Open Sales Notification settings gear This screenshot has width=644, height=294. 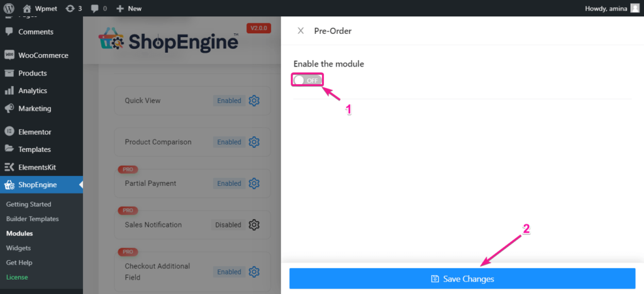coord(254,225)
